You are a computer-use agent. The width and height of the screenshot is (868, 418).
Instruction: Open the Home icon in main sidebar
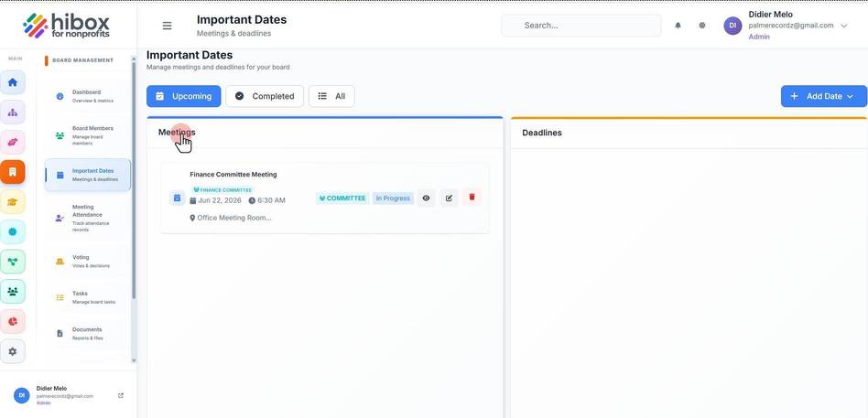13,82
